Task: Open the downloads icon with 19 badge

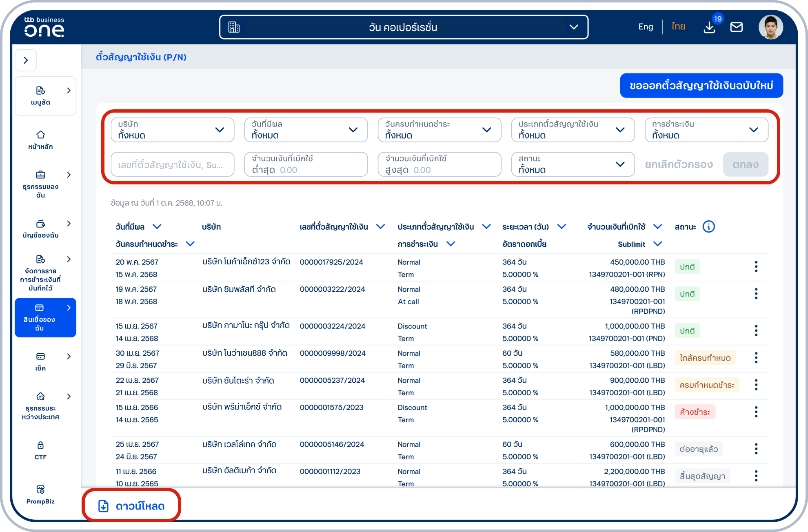Action: (710, 27)
